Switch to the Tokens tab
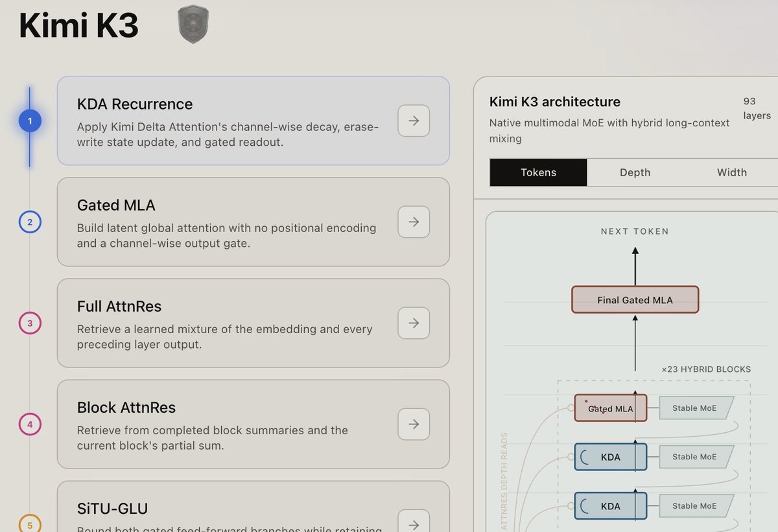778x532 pixels. tap(539, 172)
